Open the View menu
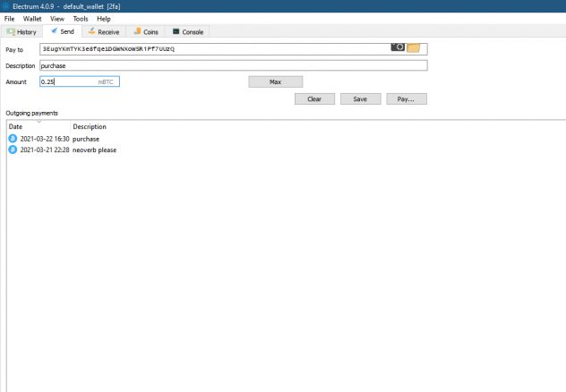566x392 pixels. point(57,19)
